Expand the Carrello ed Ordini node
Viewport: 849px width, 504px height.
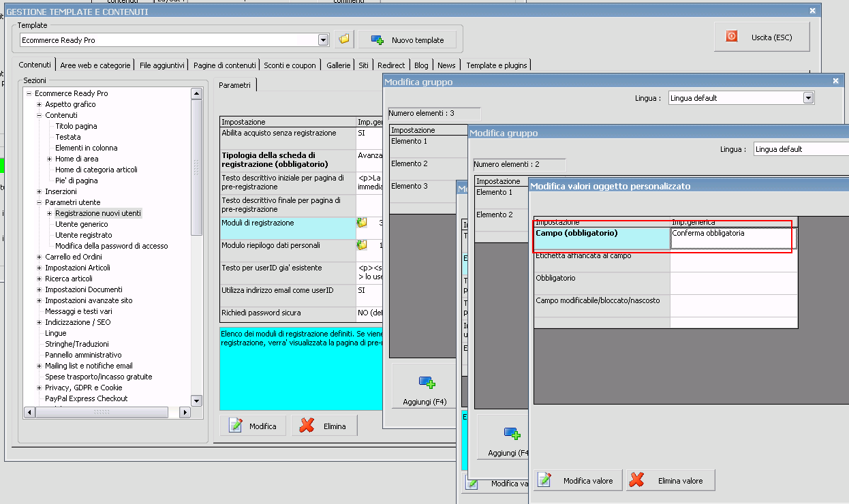[x=40, y=257]
